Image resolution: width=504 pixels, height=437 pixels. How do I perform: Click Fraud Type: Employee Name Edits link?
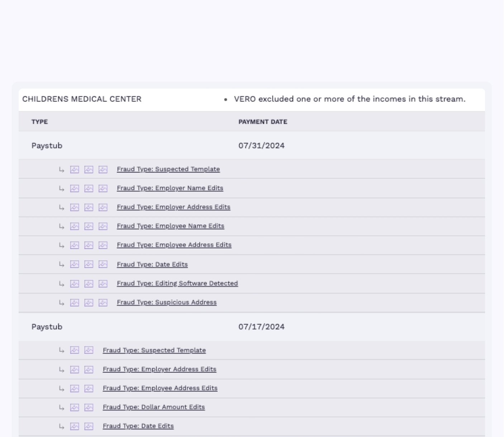[x=170, y=226]
